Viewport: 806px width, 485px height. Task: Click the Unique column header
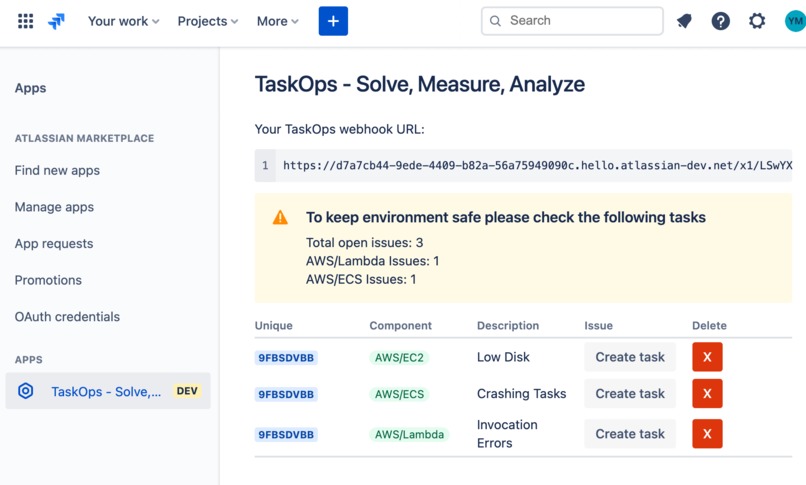tap(273, 325)
